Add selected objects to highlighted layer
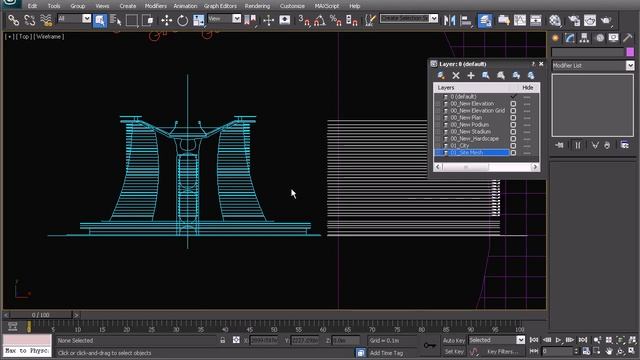Viewport: 640px width, 360px height. click(x=471, y=76)
